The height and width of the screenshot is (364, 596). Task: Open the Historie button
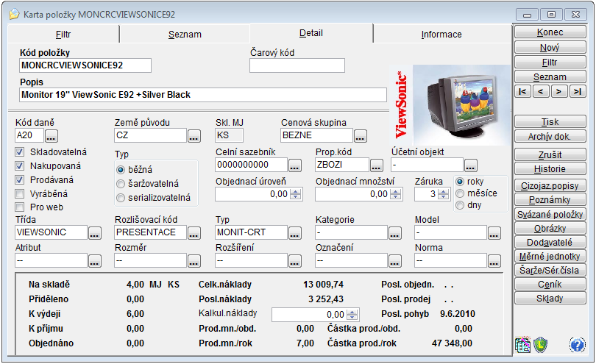(x=550, y=169)
